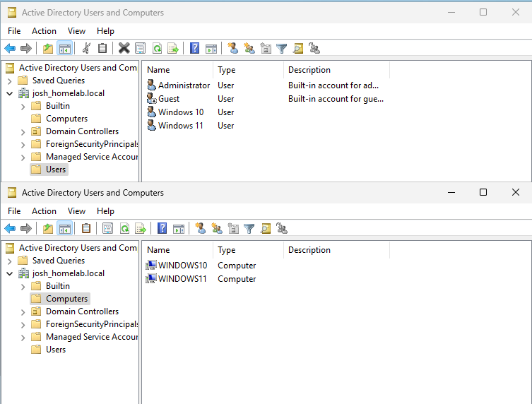Expand ForeignSecurityPrincipals in window listing Administrator
The image size is (532, 404).
[23, 145]
